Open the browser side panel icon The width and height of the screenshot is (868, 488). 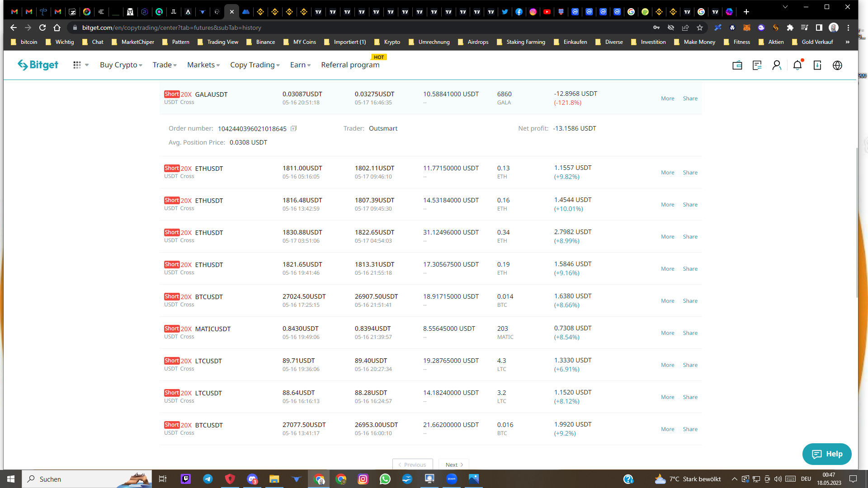point(819,28)
